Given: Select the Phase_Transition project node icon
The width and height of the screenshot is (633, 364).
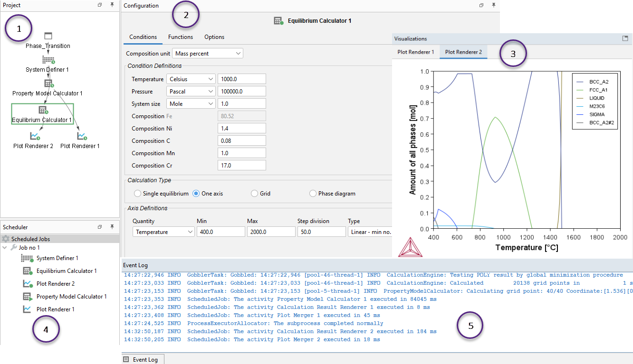Looking at the screenshot, I should [48, 36].
